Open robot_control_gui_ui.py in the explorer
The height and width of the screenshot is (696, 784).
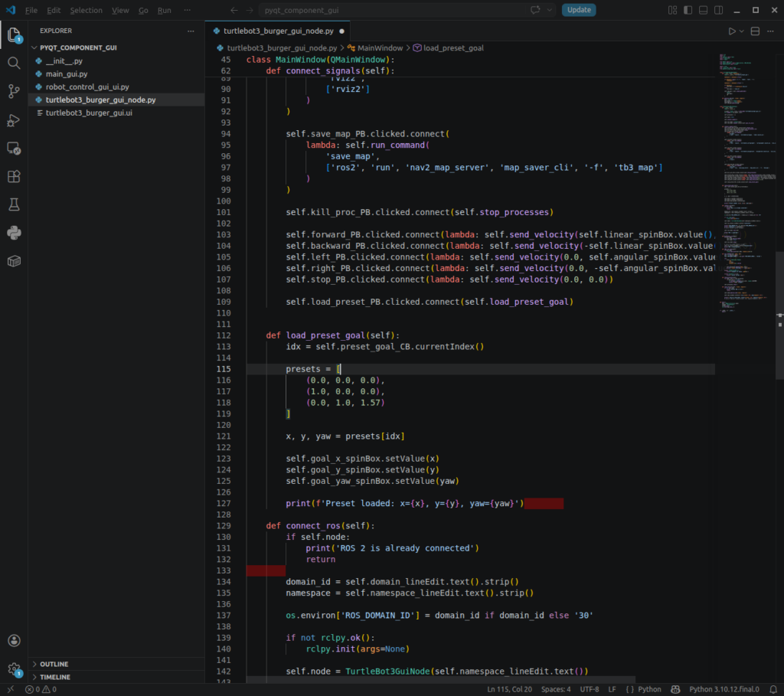tap(116, 87)
